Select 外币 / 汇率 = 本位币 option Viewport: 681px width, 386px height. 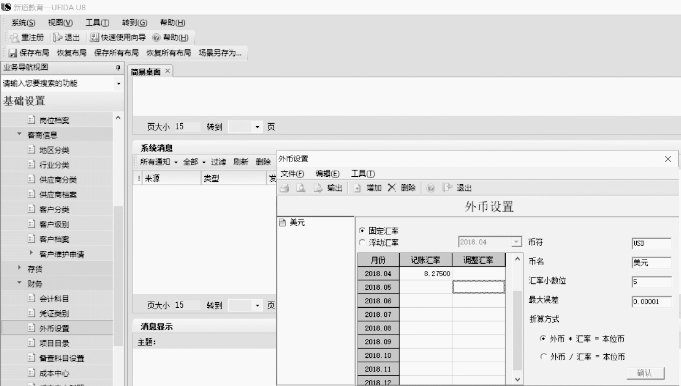(543, 356)
